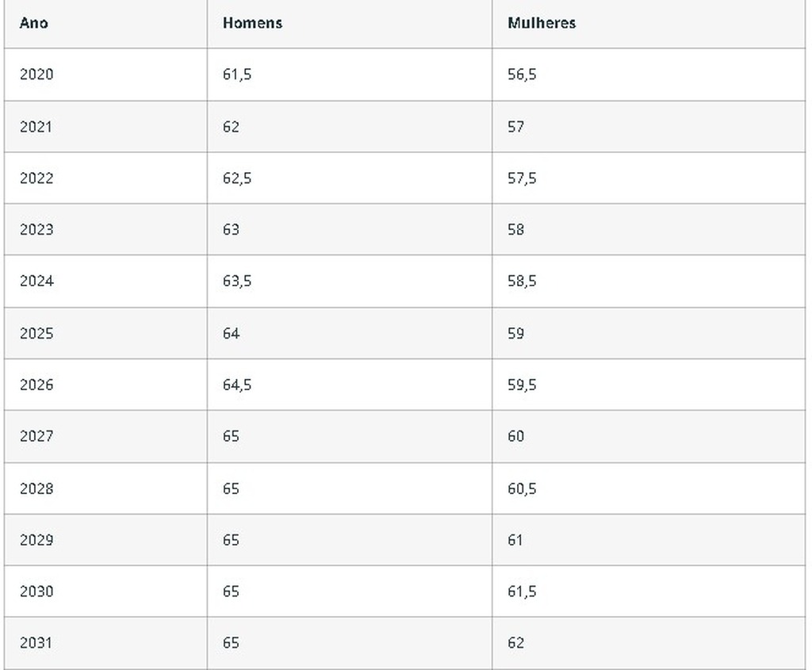Select the Mulheres value 60 for 2027
The height and width of the screenshot is (670, 812).
pyautogui.click(x=515, y=436)
